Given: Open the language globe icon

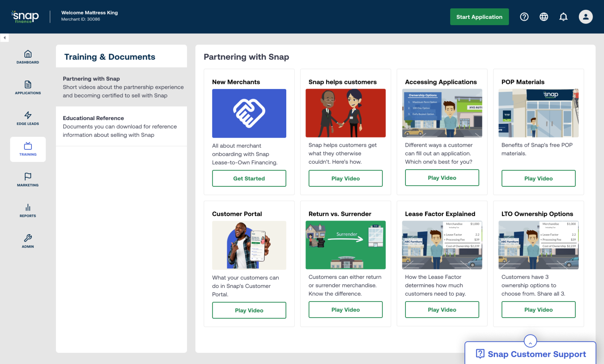Looking at the screenshot, I should 544,17.
